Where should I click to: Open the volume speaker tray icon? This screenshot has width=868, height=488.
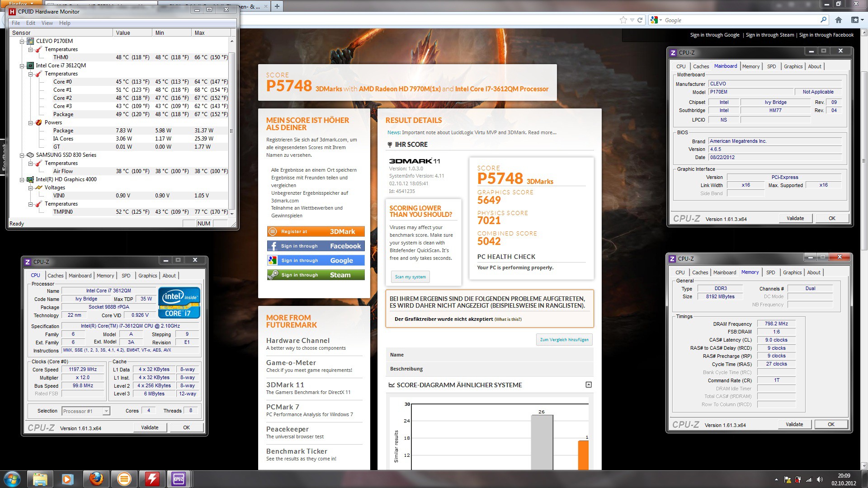[820, 479]
